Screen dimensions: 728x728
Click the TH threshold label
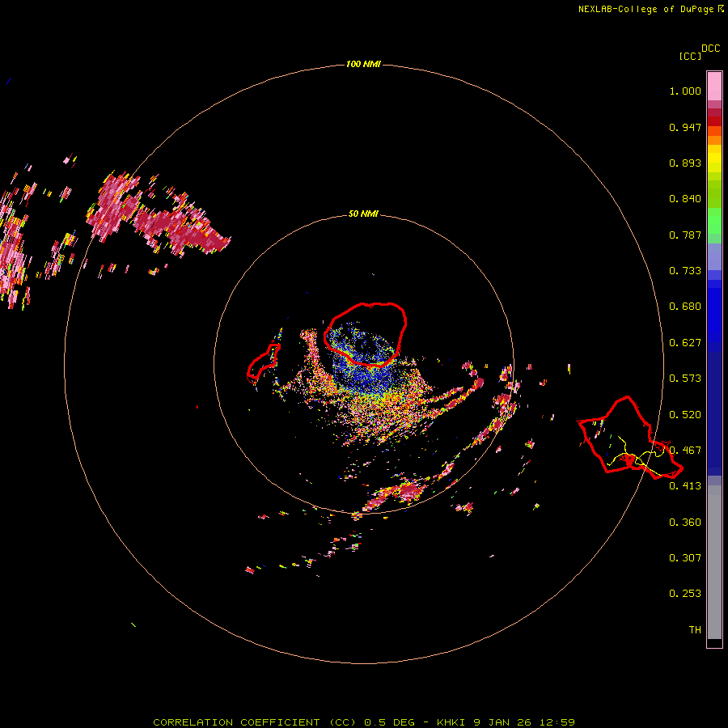tap(695, 630)
